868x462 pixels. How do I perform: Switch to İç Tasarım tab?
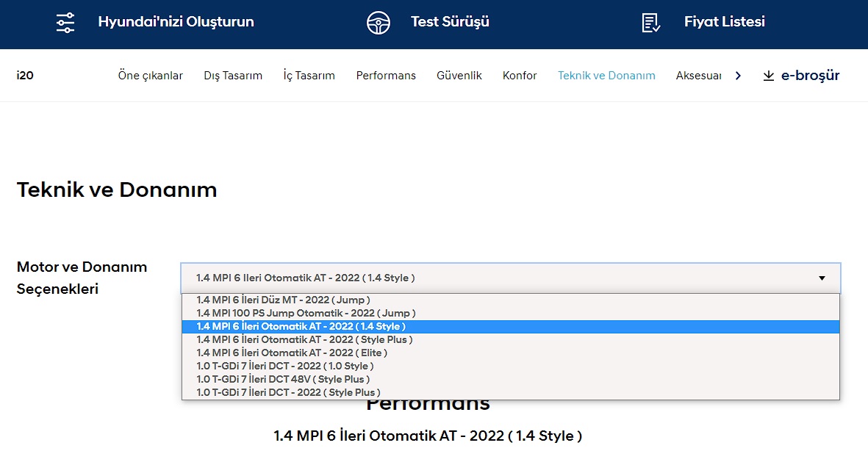point(309,76)
